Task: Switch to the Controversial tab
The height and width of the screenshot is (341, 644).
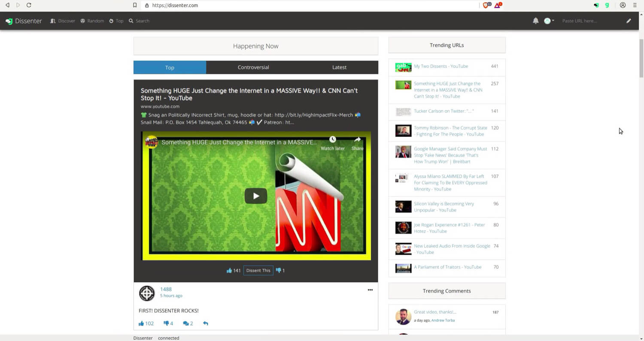Action: tap(253, 67)
